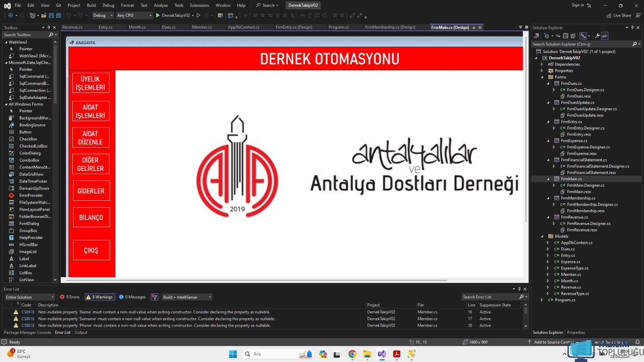The image size is (644, 362).
Task: Open the Format menu
Action: pos(127,5)
